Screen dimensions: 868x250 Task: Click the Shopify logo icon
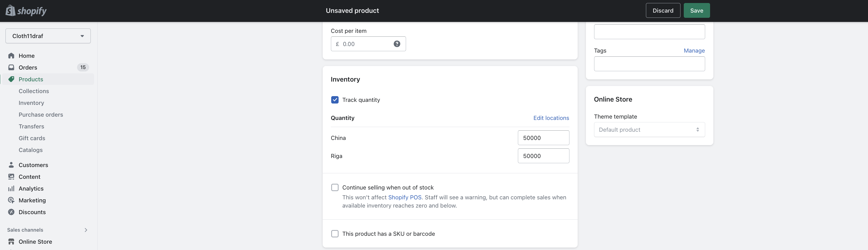pos(10,10)
